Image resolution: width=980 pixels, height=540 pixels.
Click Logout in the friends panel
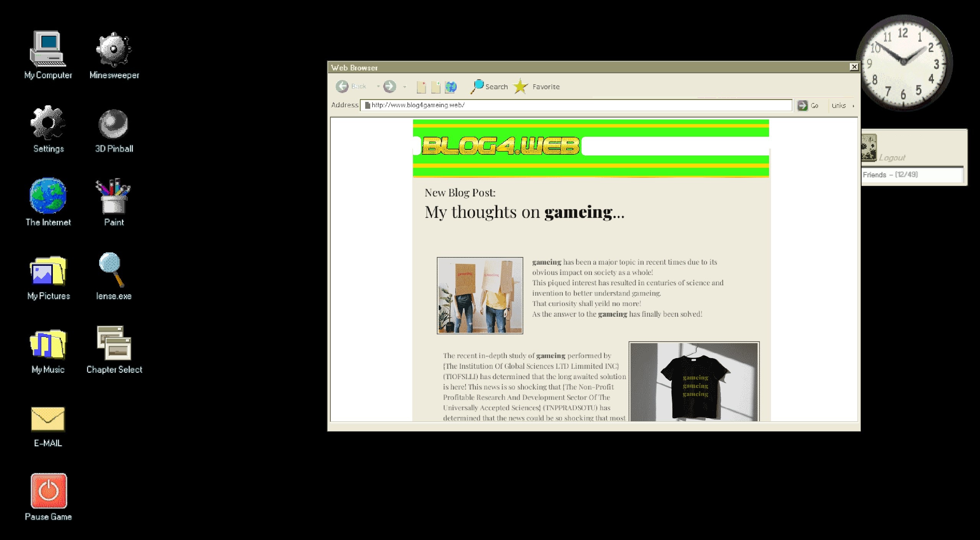pos(892,157)
